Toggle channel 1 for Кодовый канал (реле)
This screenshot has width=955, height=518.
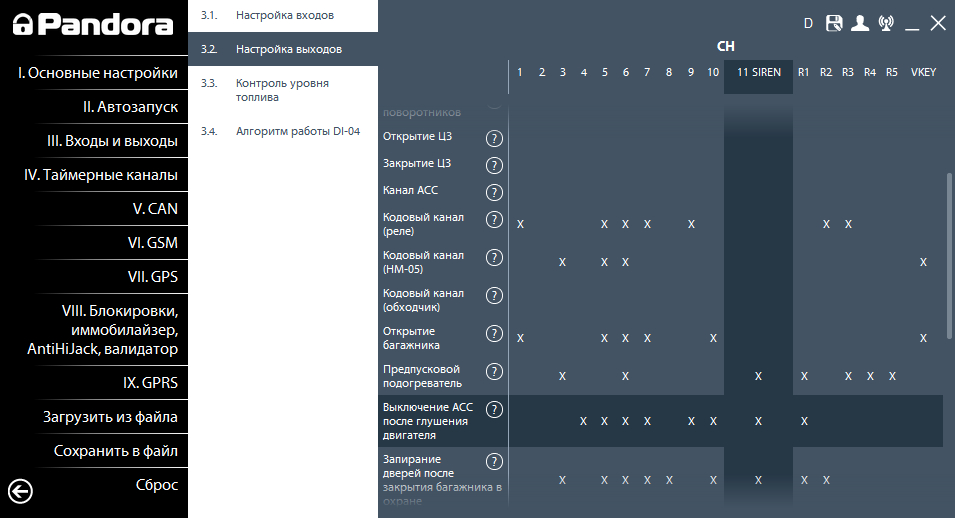tap(520, 224)
